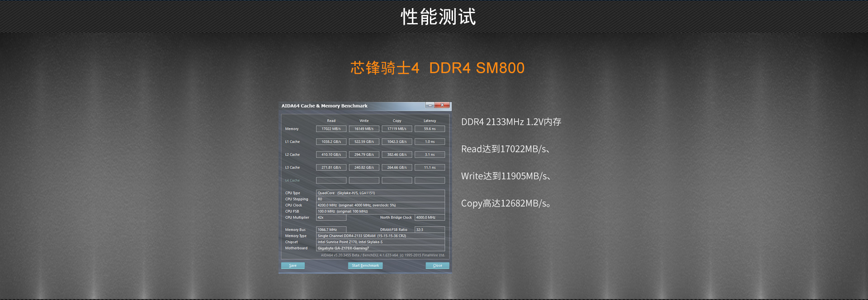868x300 pixels.
Task: Select the DRAM:FSB Ratio 32:3 field
Action: (x=429, y=230)
